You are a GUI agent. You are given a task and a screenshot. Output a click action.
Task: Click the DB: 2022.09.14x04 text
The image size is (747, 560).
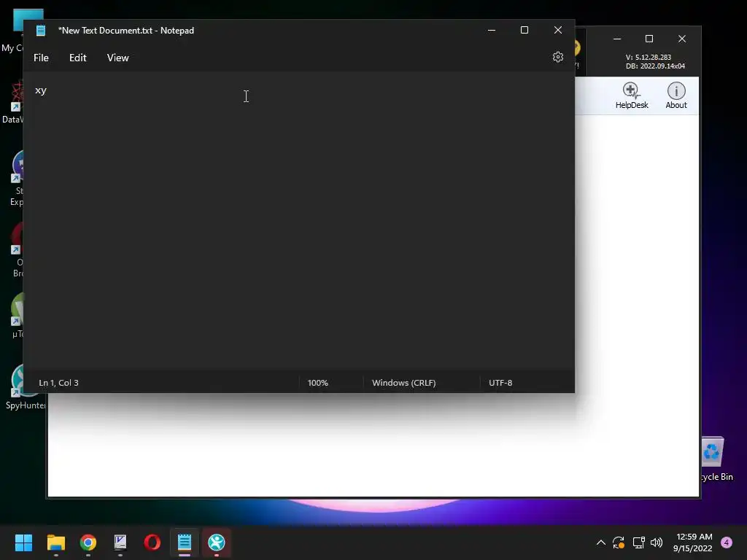[656, 66]
